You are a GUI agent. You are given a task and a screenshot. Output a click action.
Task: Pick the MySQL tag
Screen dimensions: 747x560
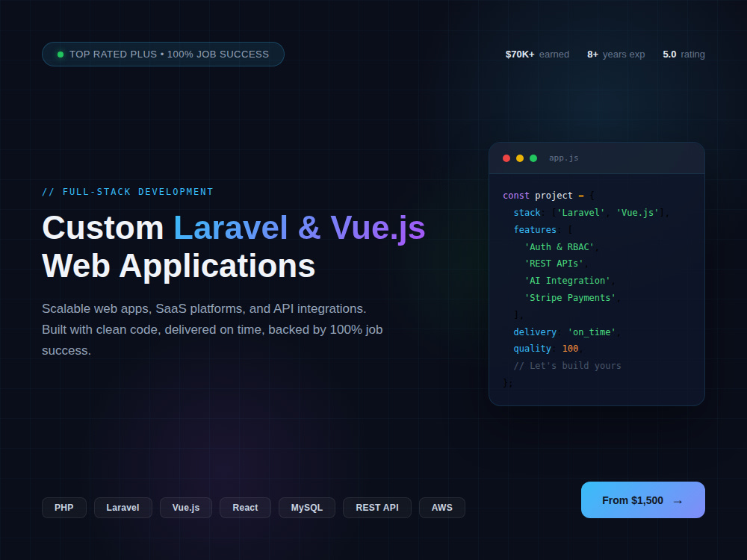pos(307,508)
